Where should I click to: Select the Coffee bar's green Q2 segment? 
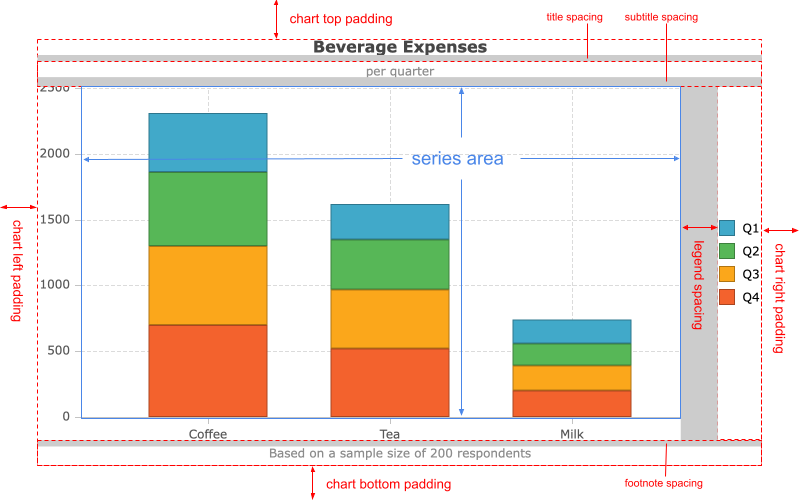pyautogui.click(x=208, y=209)
